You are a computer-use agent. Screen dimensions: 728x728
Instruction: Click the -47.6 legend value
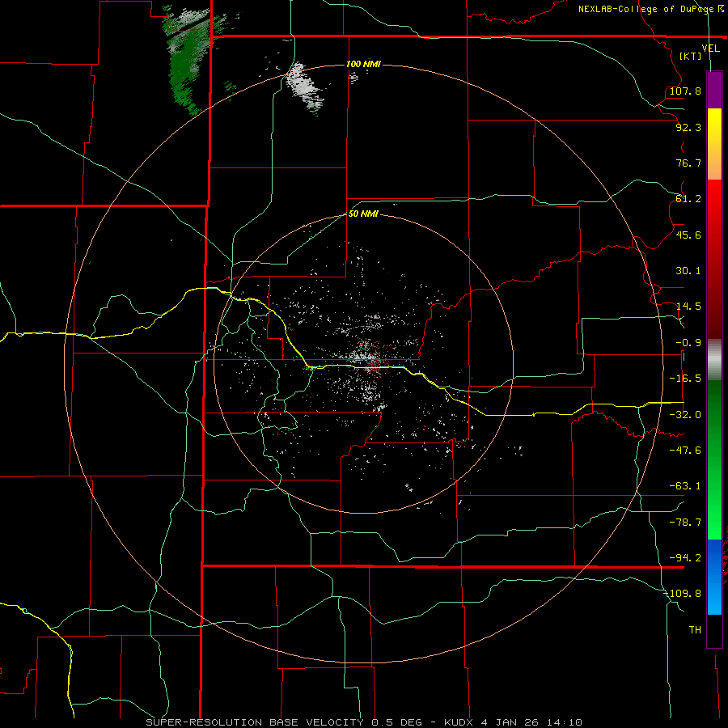point(685,451)
